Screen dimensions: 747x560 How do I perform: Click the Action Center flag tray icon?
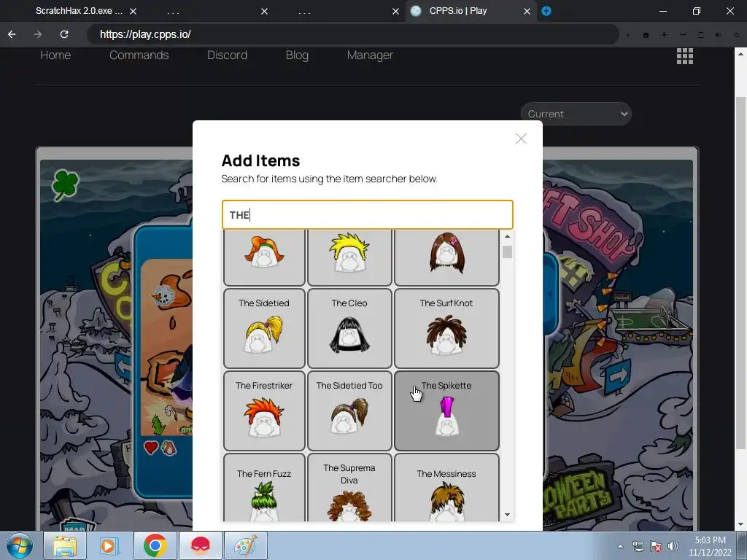click(656, 546)
